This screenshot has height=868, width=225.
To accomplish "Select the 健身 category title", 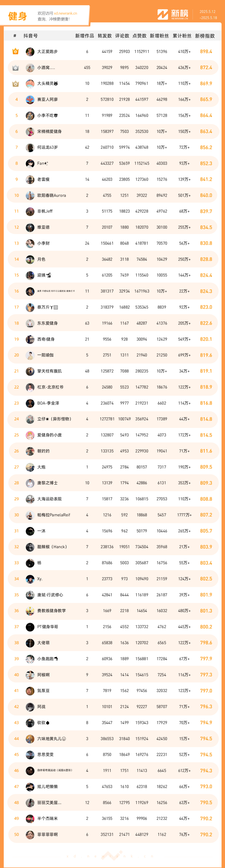I will 17,16.
